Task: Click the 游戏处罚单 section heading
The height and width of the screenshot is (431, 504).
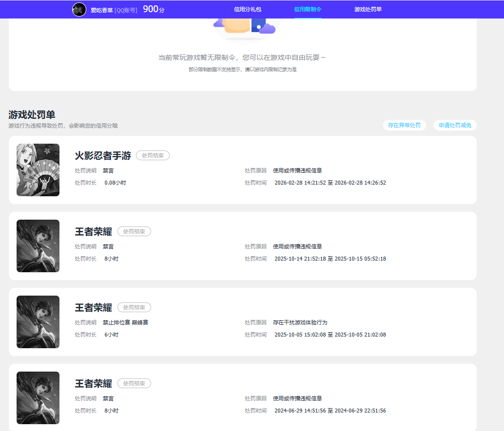Action: tap(32, 115)
